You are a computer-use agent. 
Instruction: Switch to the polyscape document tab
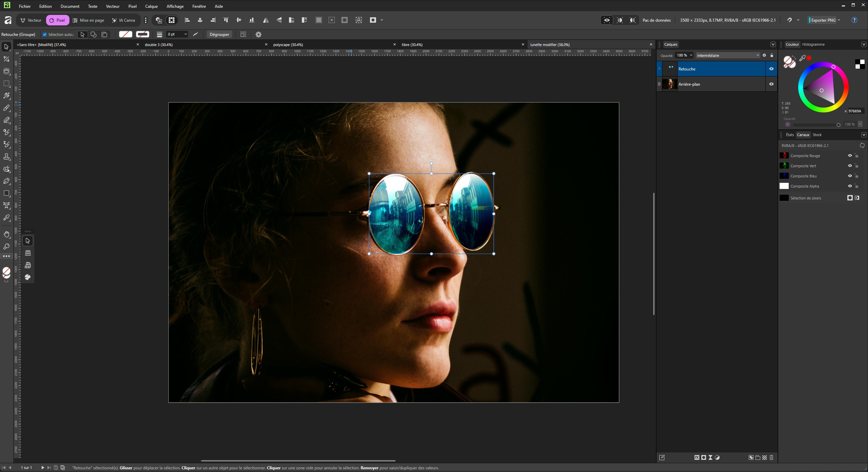click(x=288, y=45)
